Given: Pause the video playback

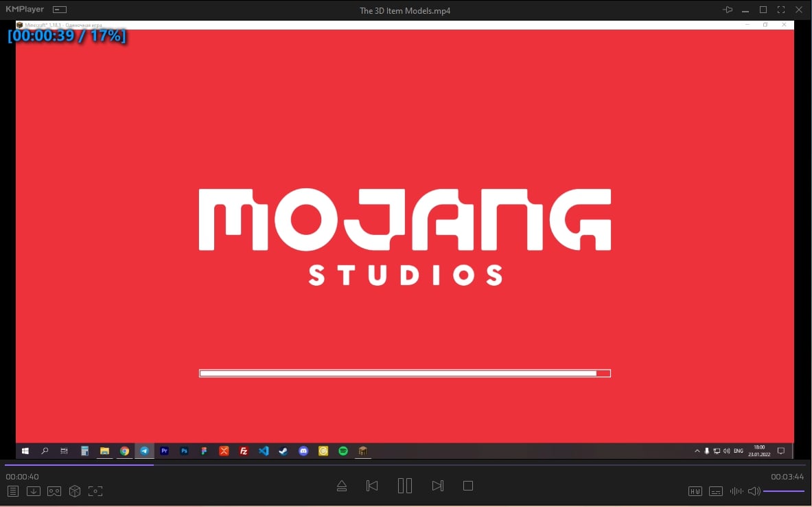Looking at the screenshot, I should (x=405, y=486).
